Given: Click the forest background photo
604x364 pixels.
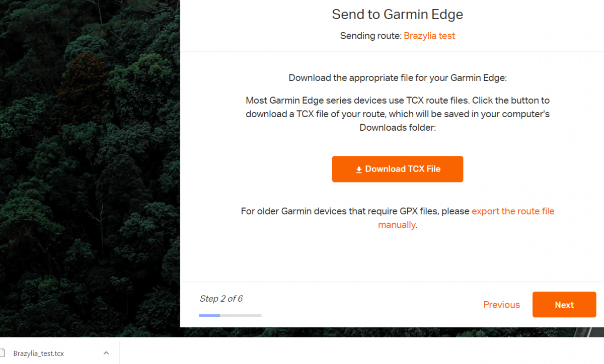Looking at the screenshot, I should (x=90, y=166).
